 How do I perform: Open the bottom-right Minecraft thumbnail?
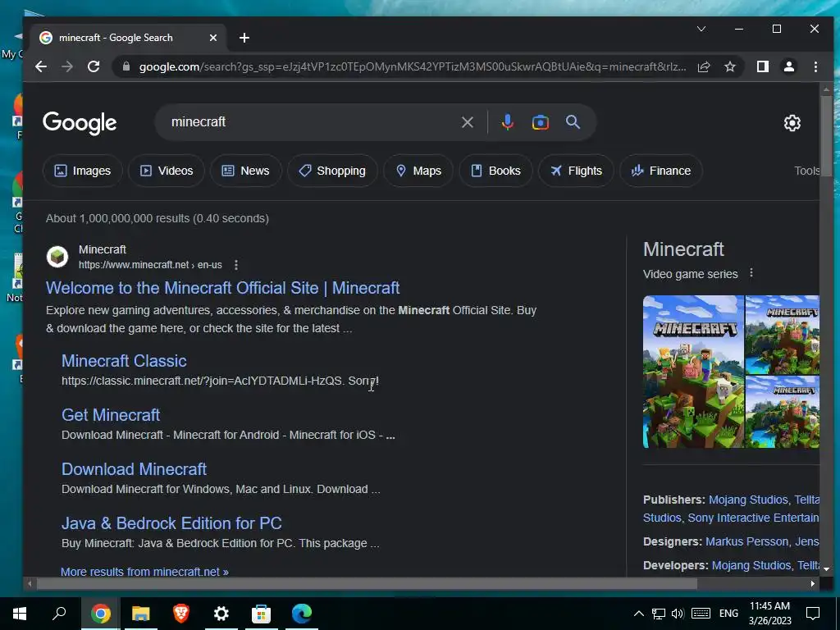[782, 412]
